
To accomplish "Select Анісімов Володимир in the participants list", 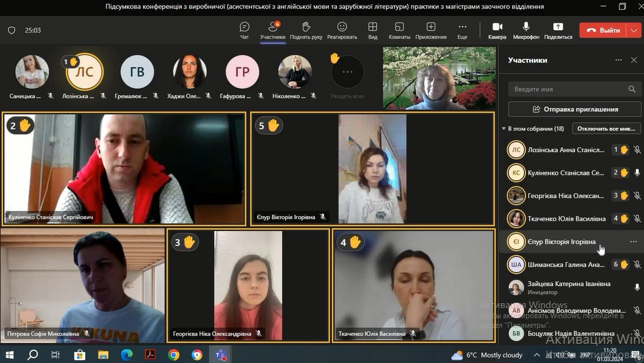I will click(571, 311).
